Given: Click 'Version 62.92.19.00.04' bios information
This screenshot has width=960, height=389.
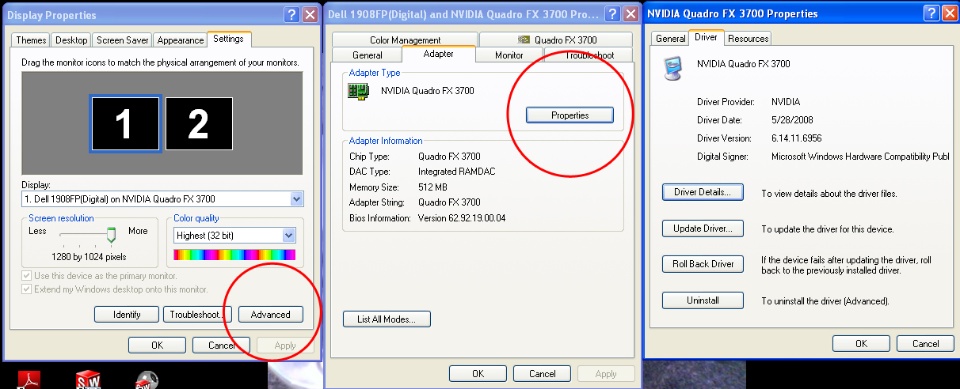Looking at the screenshot, I should 462,217.
